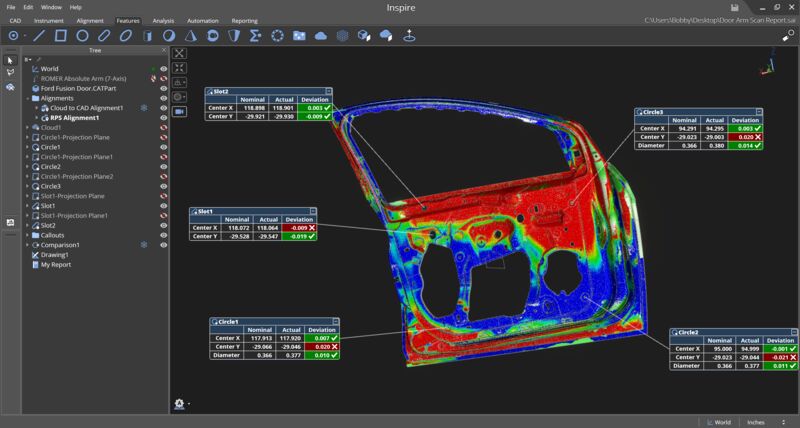Open the view orientation dropdown button
Image resolution: width=800 pixels, height=428 pixels.
(x=180, y=82)
